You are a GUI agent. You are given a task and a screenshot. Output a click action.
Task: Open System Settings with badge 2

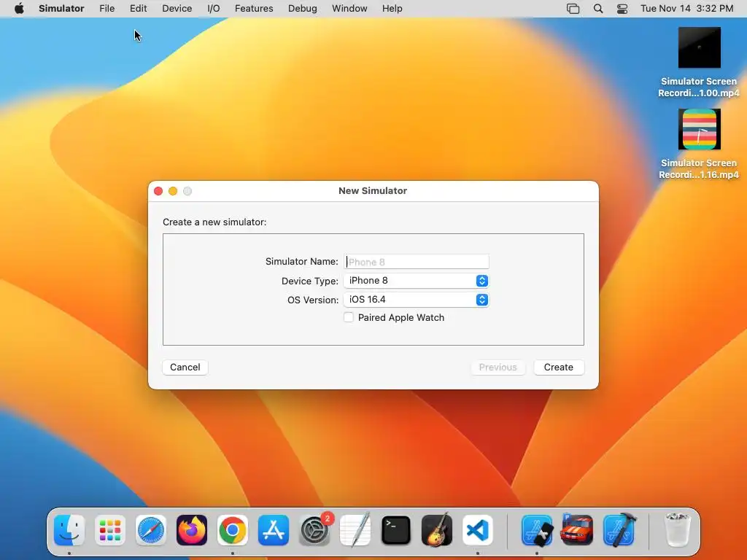314,530
